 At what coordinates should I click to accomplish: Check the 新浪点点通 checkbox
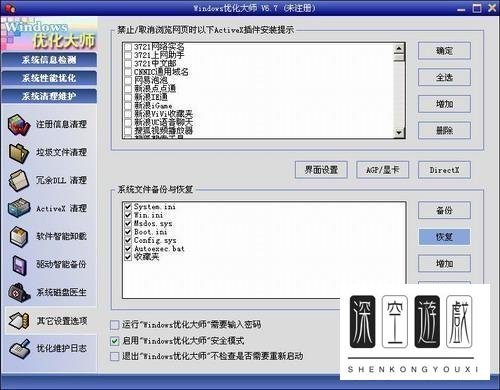coord(128,88)
